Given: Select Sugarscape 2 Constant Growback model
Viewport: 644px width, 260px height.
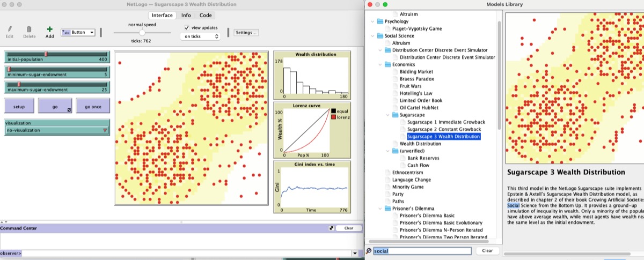Looking at the screenshot, I should pos(444,129).
